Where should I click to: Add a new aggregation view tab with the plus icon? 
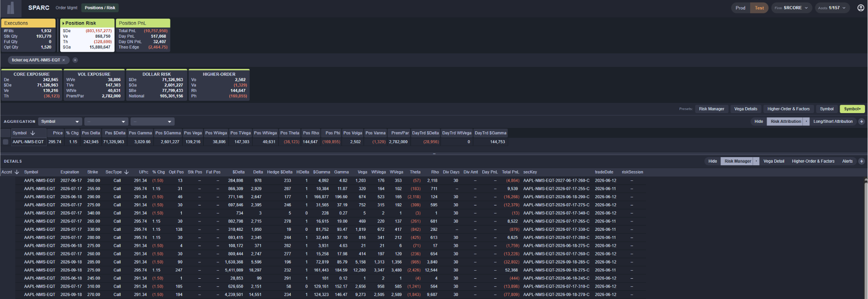862,122
